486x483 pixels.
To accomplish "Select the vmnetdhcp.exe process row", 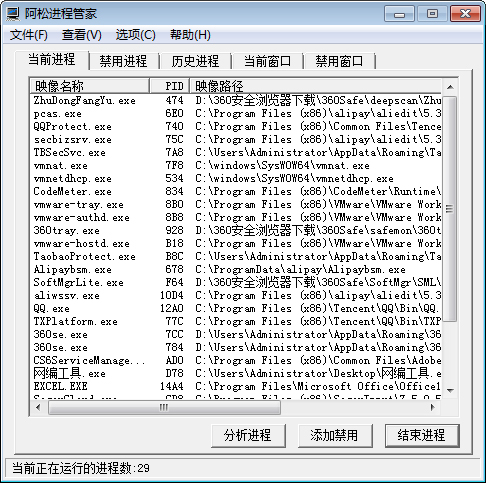I will [x=236, y=178].
